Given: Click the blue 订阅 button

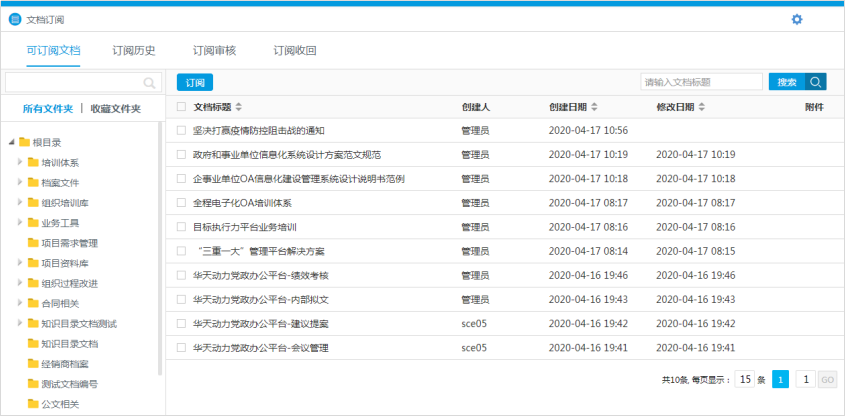Looking at the screenshot, I should click(195, 83).
